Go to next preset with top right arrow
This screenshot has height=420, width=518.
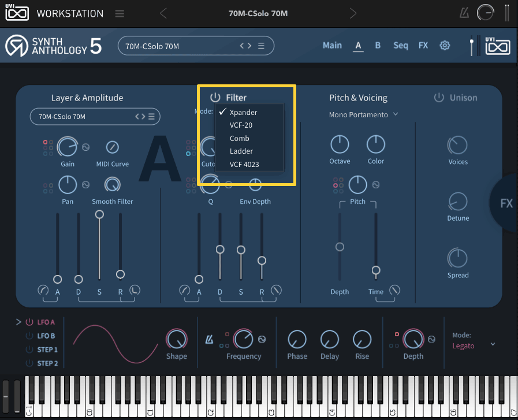[x=353, y=13]
